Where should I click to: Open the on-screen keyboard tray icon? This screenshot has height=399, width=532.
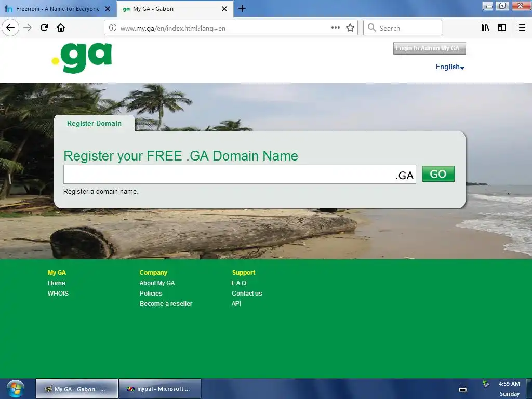tap(463, 389)
